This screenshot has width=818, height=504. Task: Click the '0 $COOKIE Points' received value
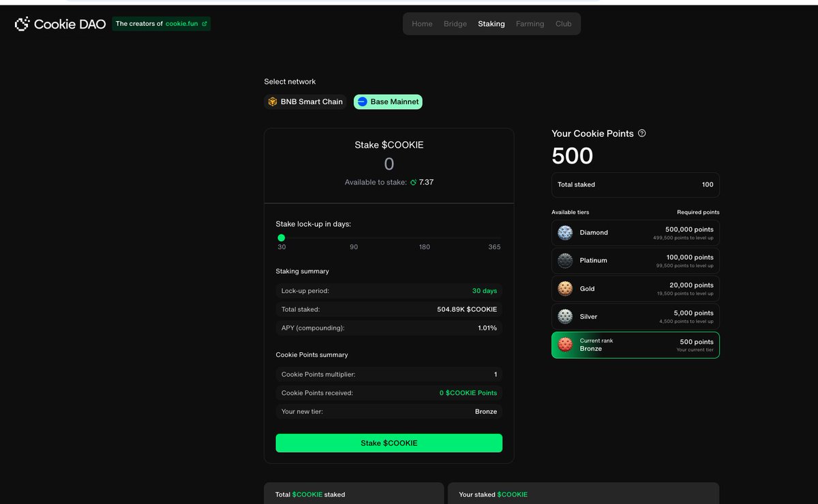(468, 393)
